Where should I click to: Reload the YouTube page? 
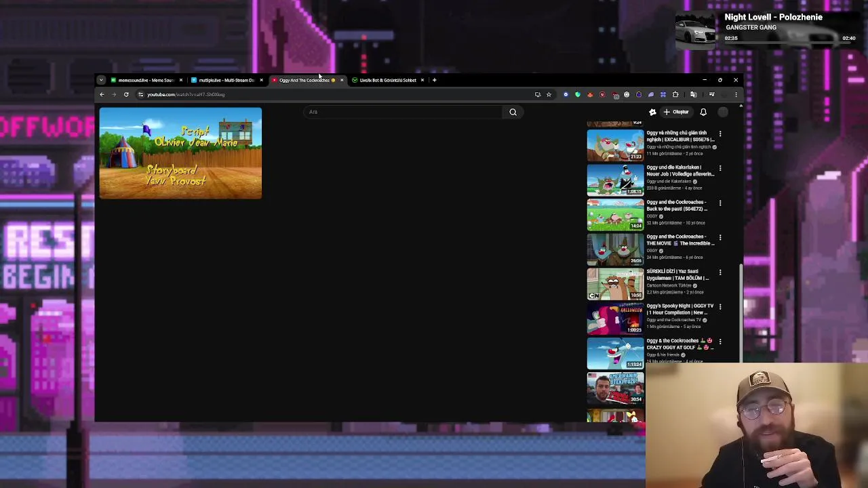(126, 94)
